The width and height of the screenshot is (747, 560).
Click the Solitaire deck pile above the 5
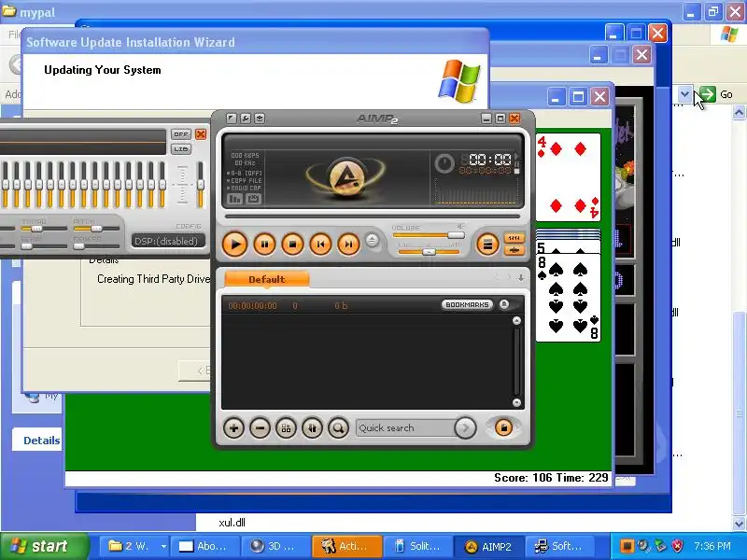pyautogui.click(x=569, y=234)
